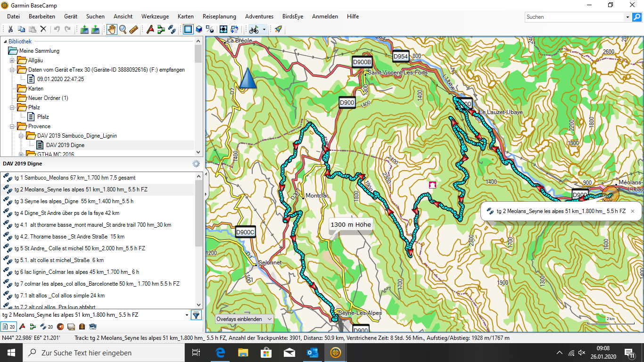This screenshot has width=644, height=362.
Task: Click the Cut scissors icon in toolbar
Action: tap(10, 29)
